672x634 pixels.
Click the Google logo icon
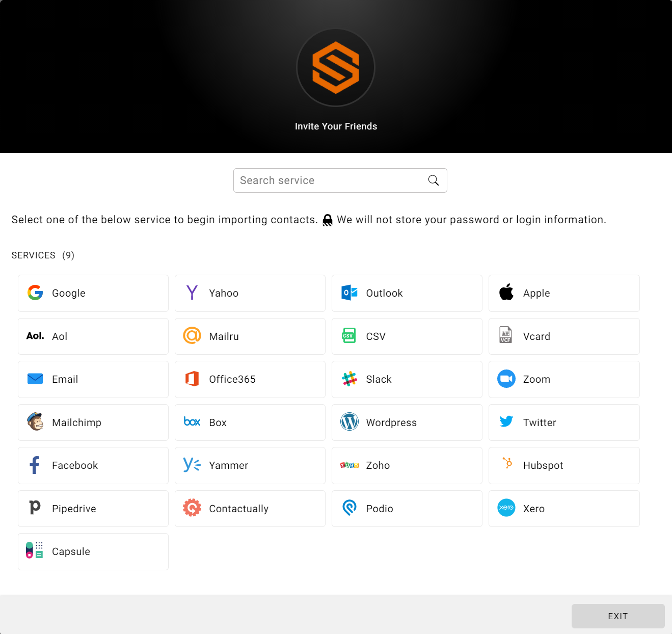point(35,293)
